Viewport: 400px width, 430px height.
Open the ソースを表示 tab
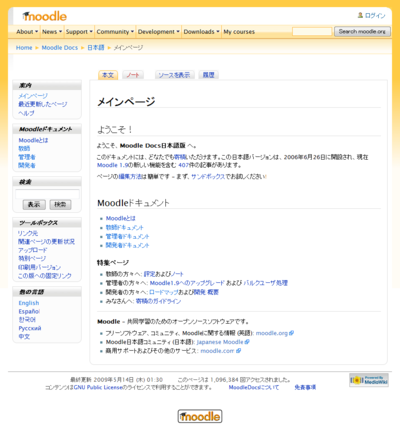pos(174,75)
